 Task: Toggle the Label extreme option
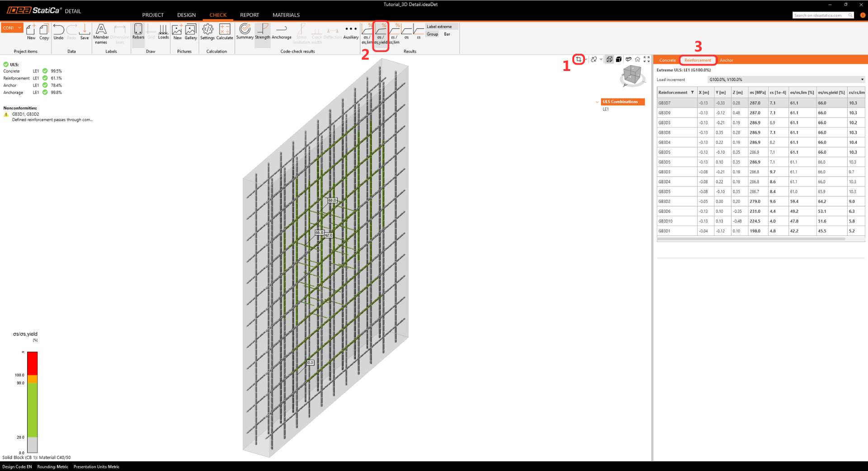click(x=439, y=27)
